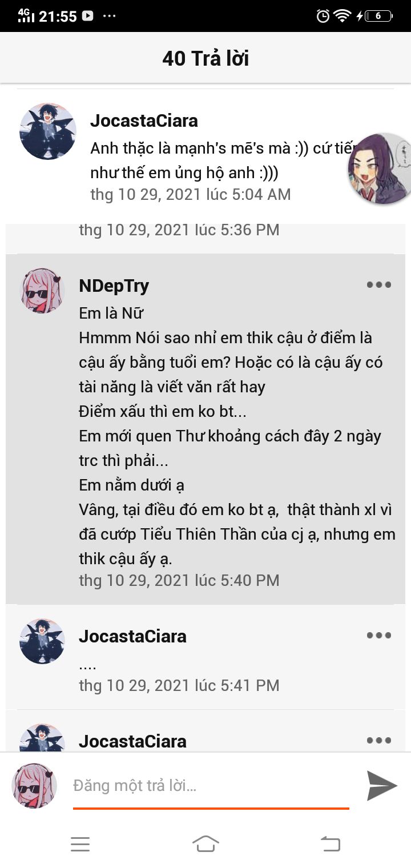
Task: Tap the Android home navigation icon
Action: point(205,843)
